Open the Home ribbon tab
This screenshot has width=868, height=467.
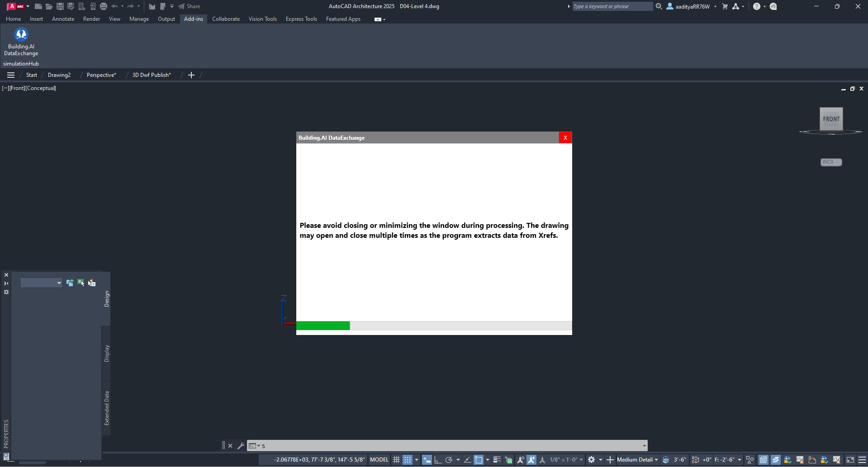pos(13,19)
